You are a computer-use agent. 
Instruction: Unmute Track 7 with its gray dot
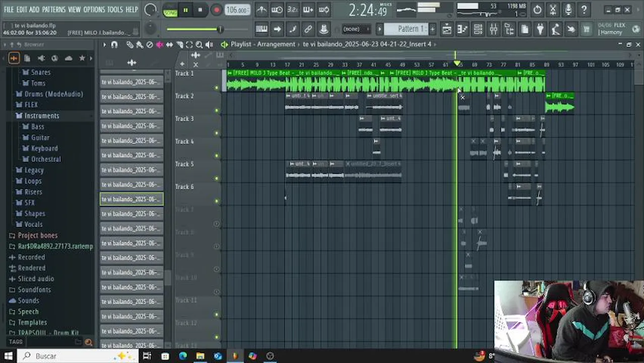(x=217, y=224)
